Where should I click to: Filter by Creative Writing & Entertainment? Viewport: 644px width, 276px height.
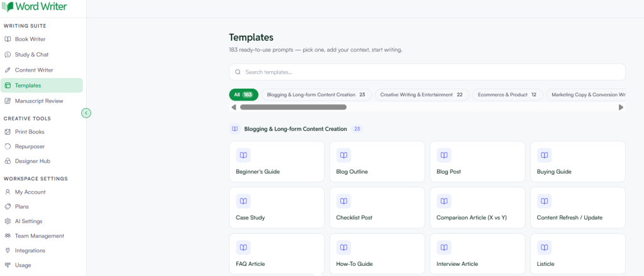[422, 95]
